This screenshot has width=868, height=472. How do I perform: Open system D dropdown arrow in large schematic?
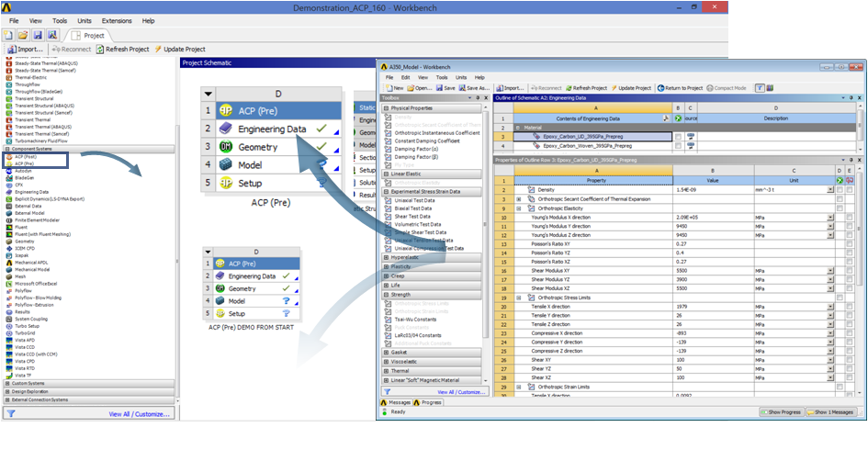pos(209,94)
